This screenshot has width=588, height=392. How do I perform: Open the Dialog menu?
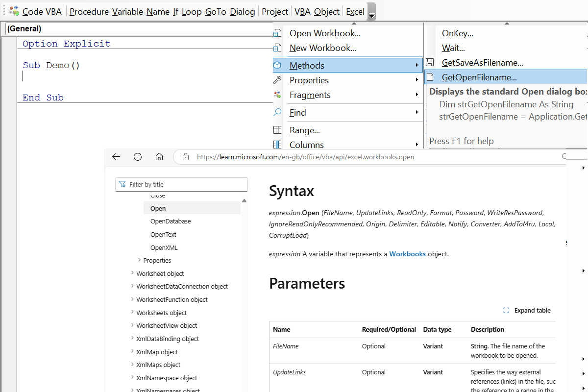pos(242,11)
